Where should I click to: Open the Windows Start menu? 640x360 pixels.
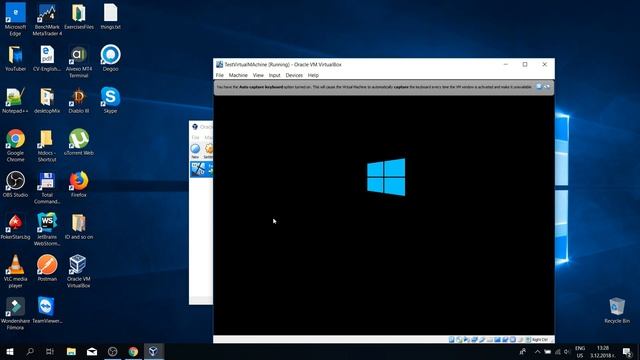pyautogui.click(x=10, y=351)
